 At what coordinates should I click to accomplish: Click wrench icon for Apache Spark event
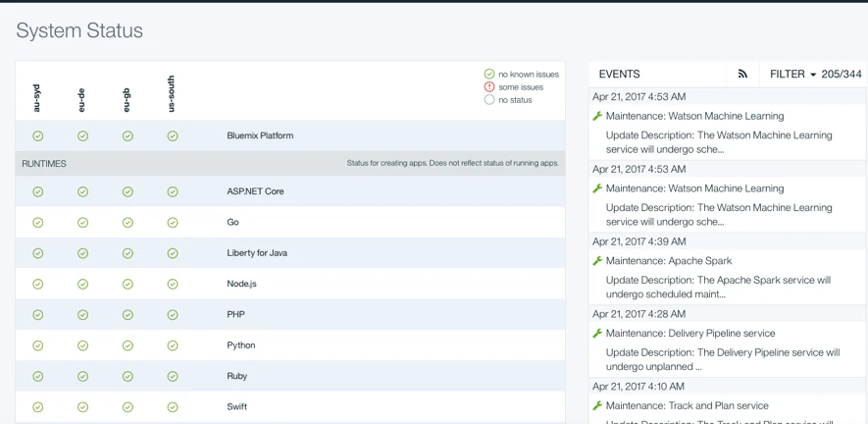coord(597,260)
